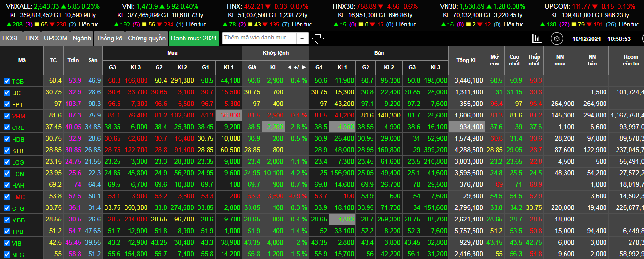Uncheck the LCG row checkbox
Screen dimensions: 644x259
7,162
